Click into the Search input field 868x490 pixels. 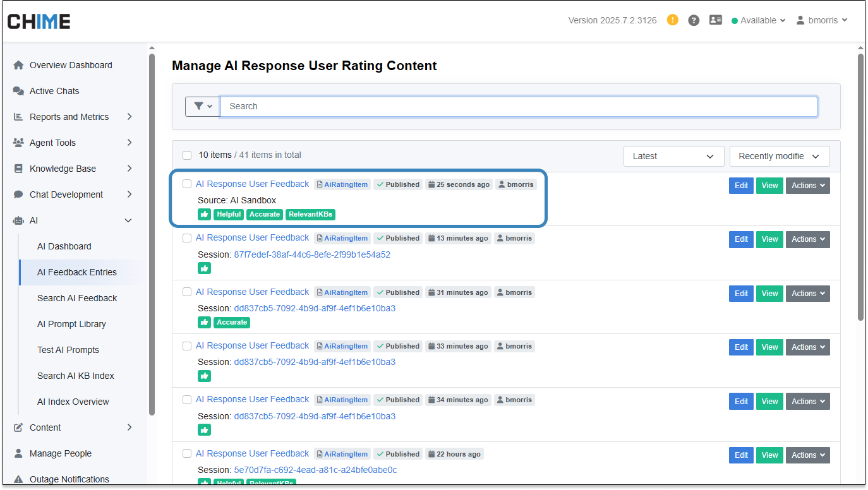tap(519, 106)
